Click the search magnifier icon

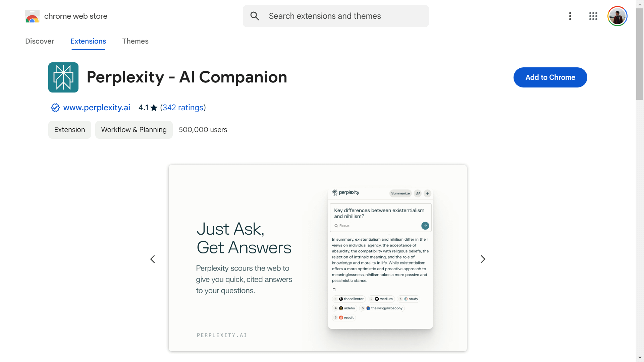255,16
